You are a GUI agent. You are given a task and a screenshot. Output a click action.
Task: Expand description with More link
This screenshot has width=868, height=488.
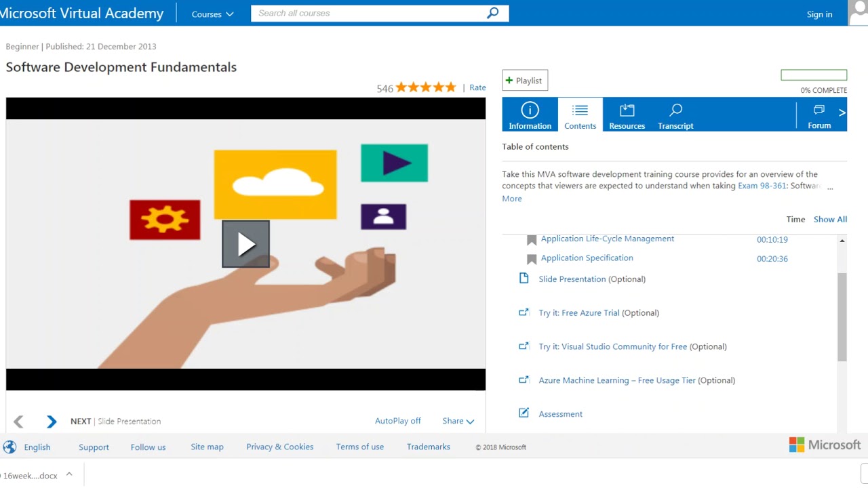click(x=512, y=199)
